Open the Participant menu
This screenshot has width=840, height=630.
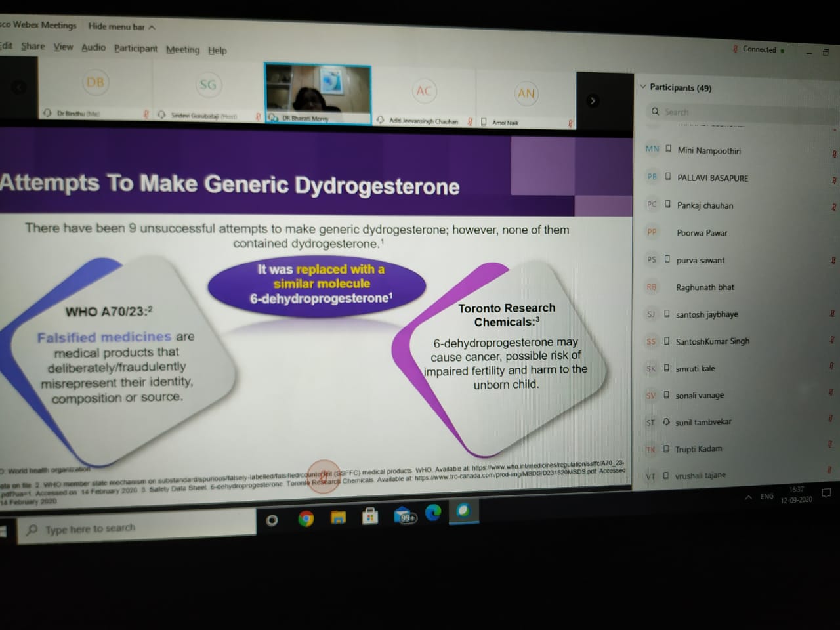(x=136, y=49)
